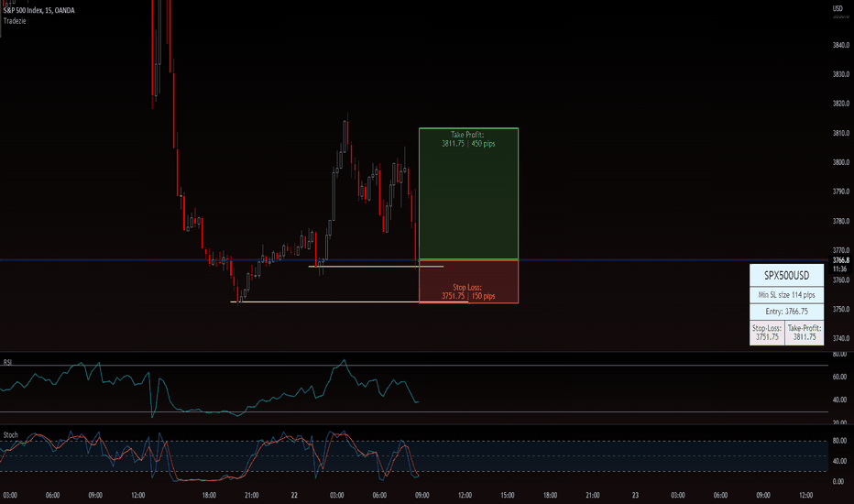Click the Min SL size 114 pips cell
The height and width of the screenshot is (504, 854).
(x=786, y=295)
